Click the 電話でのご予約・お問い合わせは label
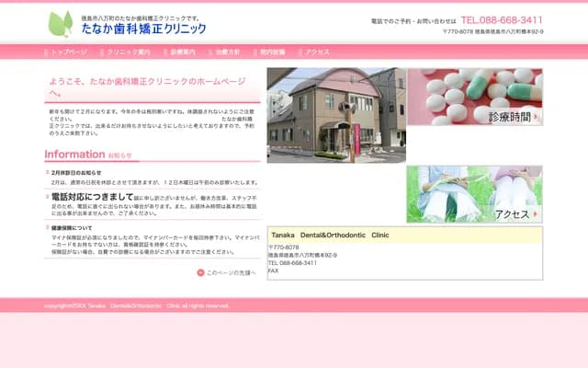This screenshot has height=368, width=588. 413,21
